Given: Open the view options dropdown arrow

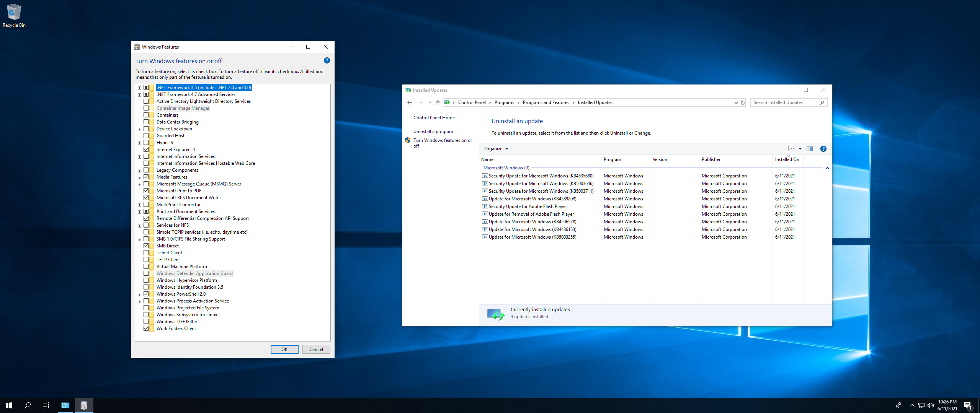Looking at the screenshot, I should [800, 149].
